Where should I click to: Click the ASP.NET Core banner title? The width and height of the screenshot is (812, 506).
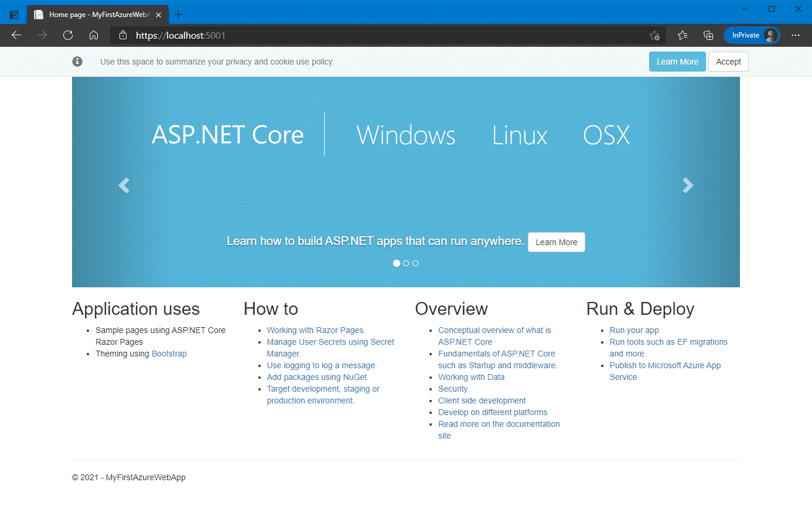tap(228, 135)
